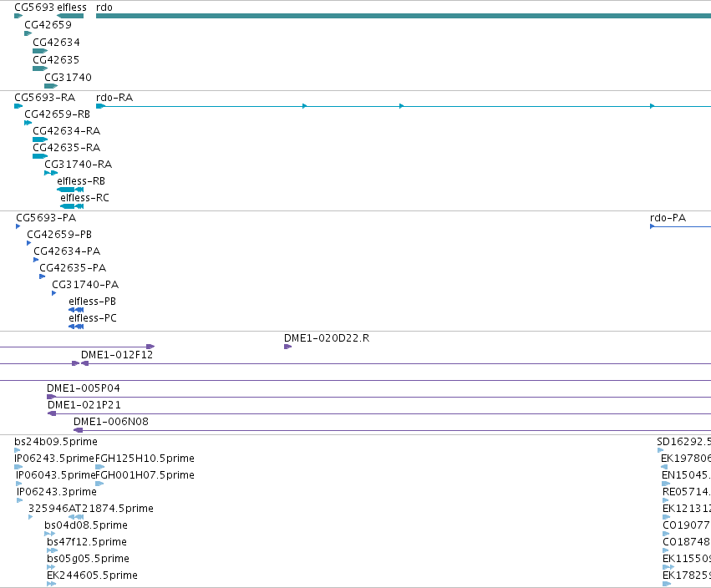Click the elfless-RB transcript label
This screenshot has width=711, height=588.
(x=81, y=181)
